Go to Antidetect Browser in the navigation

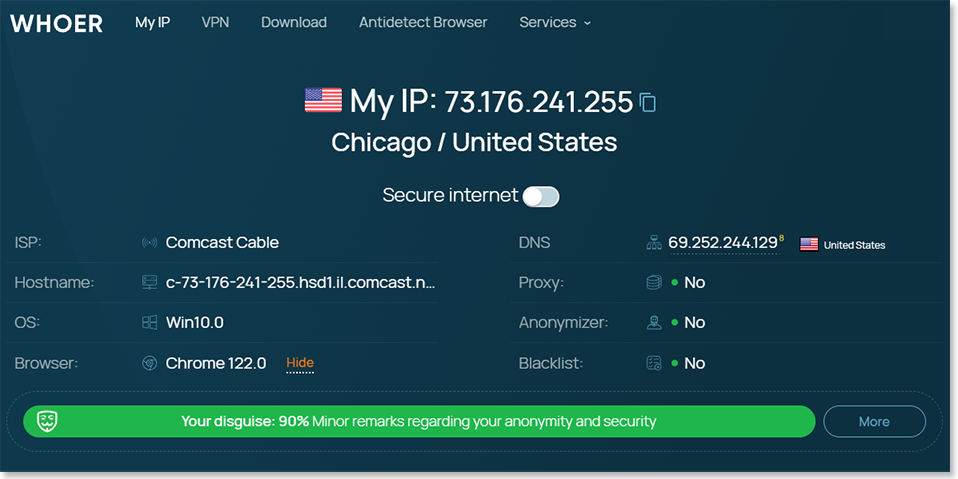(423, 23)
